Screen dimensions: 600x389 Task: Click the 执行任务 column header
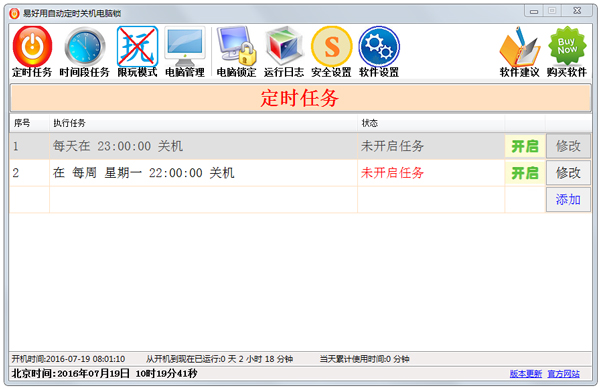203,123
